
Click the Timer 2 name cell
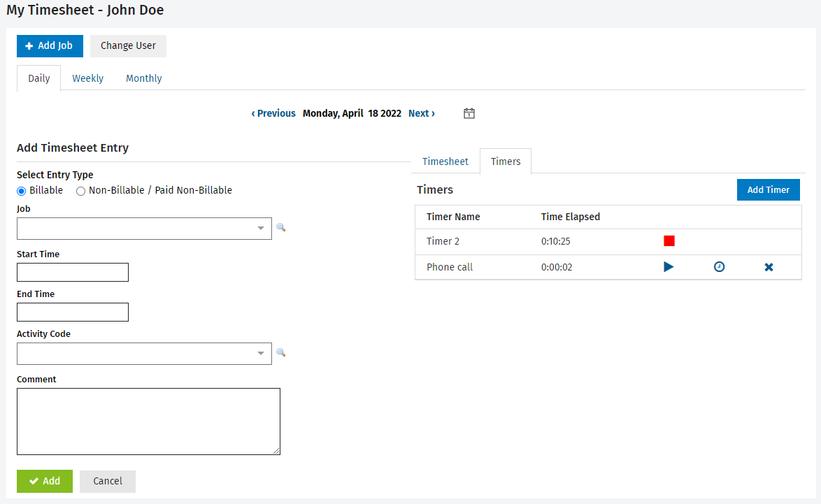[443, 241]
